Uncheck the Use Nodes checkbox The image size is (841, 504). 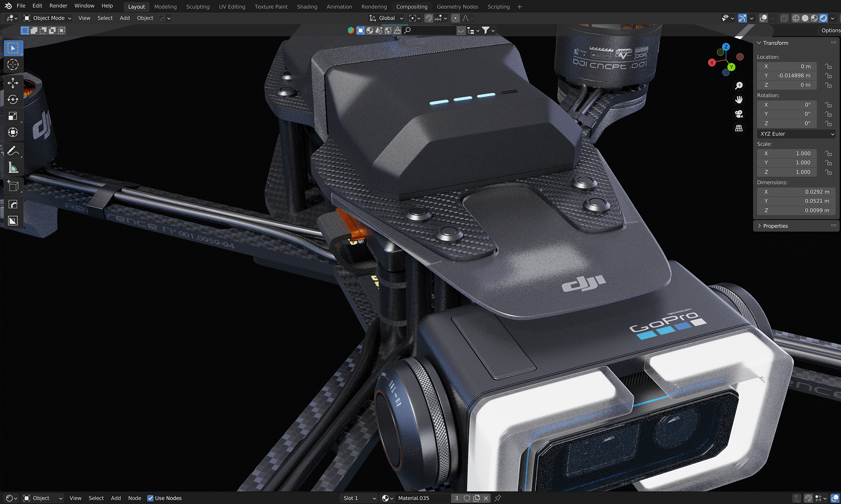coord(150,498)
